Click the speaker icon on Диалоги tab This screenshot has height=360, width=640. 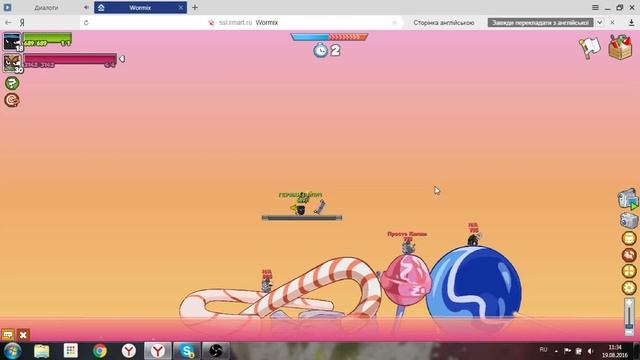[x=86, y=8]
